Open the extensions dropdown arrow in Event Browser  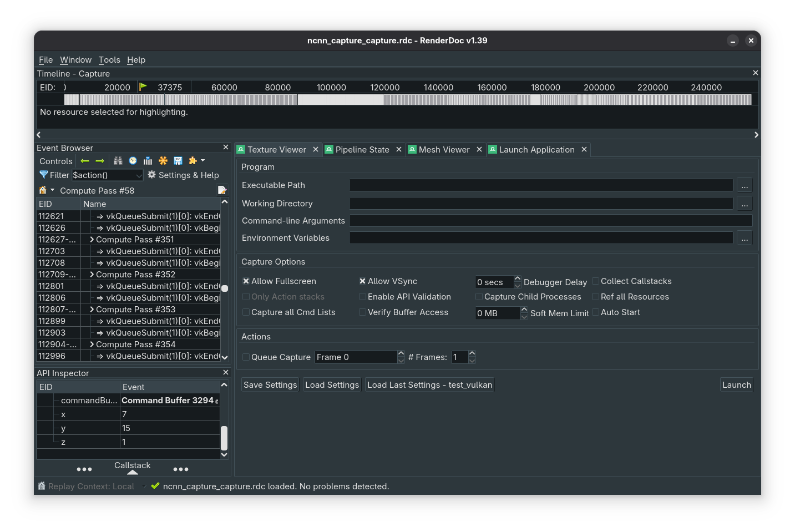point(202,161)
